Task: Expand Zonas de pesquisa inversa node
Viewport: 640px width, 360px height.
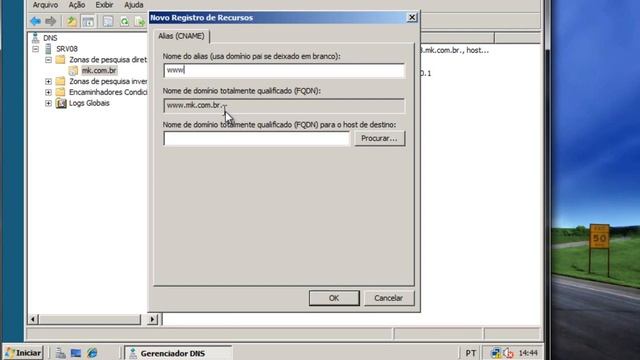Action: [48, 82]
